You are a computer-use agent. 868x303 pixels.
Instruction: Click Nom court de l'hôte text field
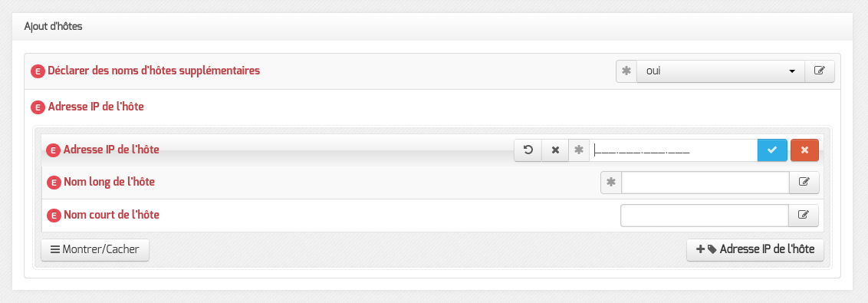click(705, 216)
